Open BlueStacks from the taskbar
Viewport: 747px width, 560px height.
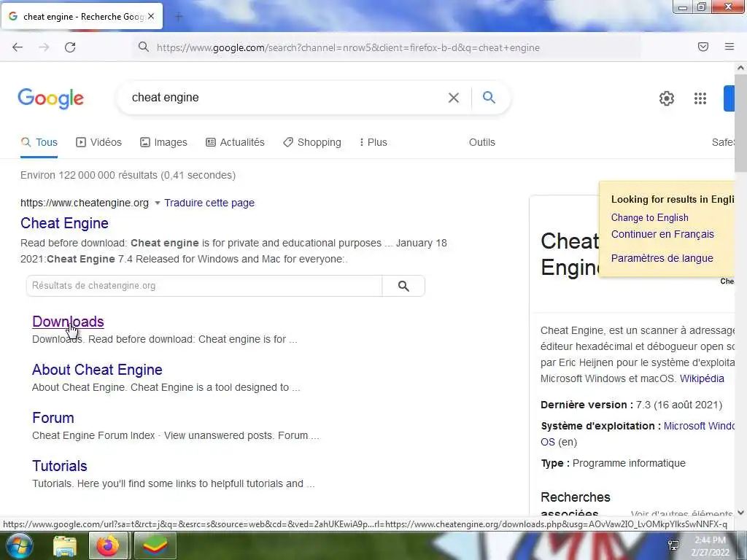(155, 545)
